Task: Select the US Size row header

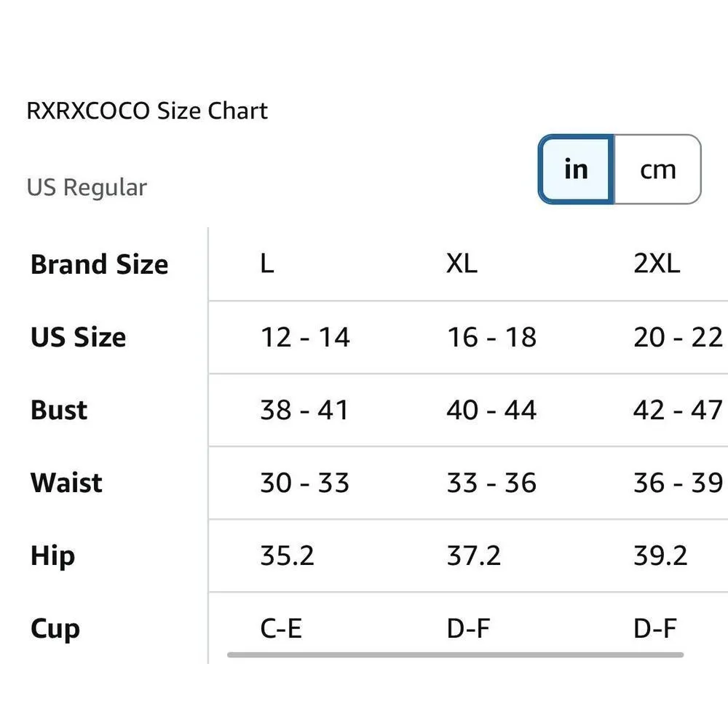Action: [78, 337]
